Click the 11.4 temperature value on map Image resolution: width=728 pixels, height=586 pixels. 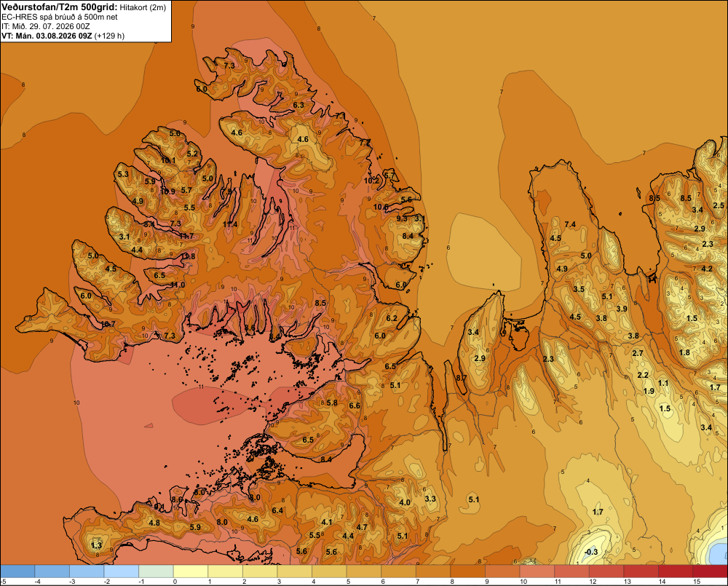(230, 224)
